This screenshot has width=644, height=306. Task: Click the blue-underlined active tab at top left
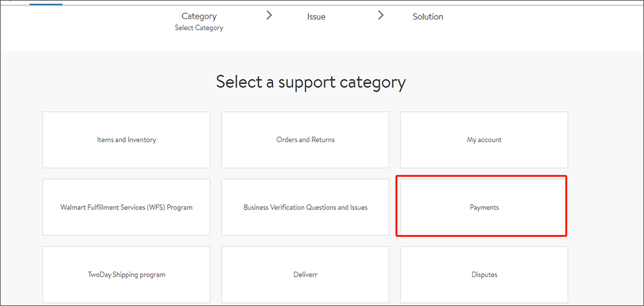pyautogui.click(x=46, y=2)
